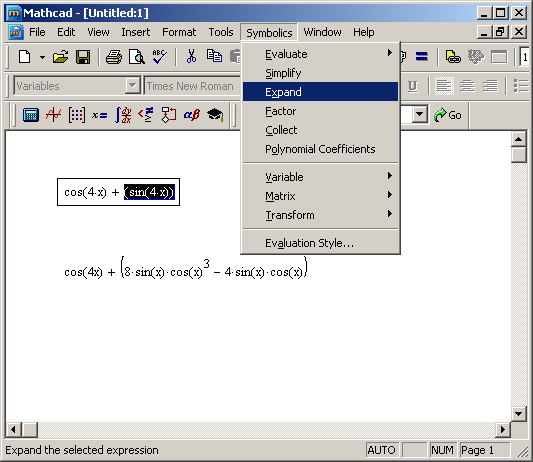533x462 pixels.
Task: Center align the text
Action: point(467,86)
